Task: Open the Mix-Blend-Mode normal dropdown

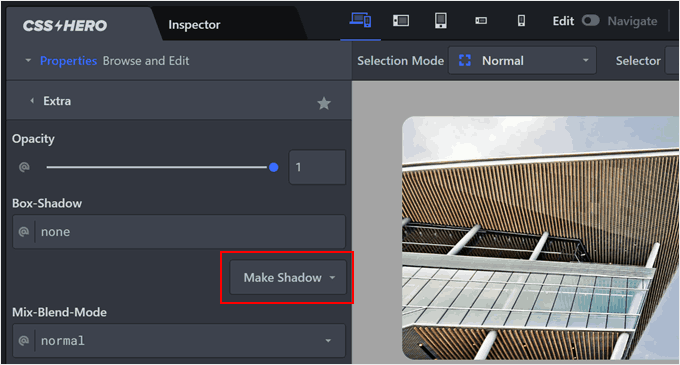Action: point(179,341)
